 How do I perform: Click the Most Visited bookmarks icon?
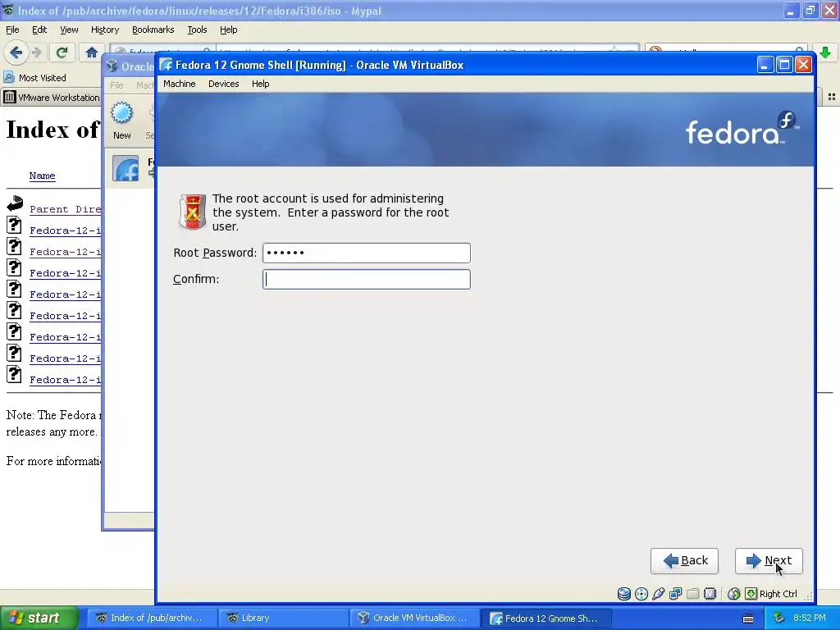[9, 77]
